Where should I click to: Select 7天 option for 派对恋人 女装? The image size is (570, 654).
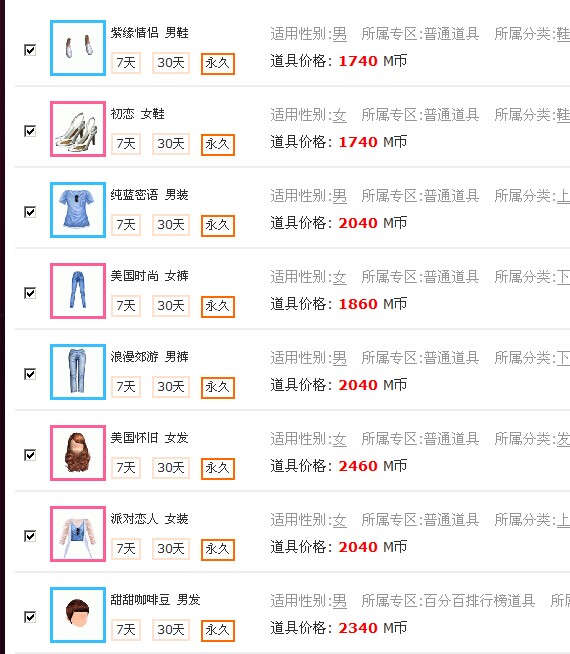(x=126, y=548)
